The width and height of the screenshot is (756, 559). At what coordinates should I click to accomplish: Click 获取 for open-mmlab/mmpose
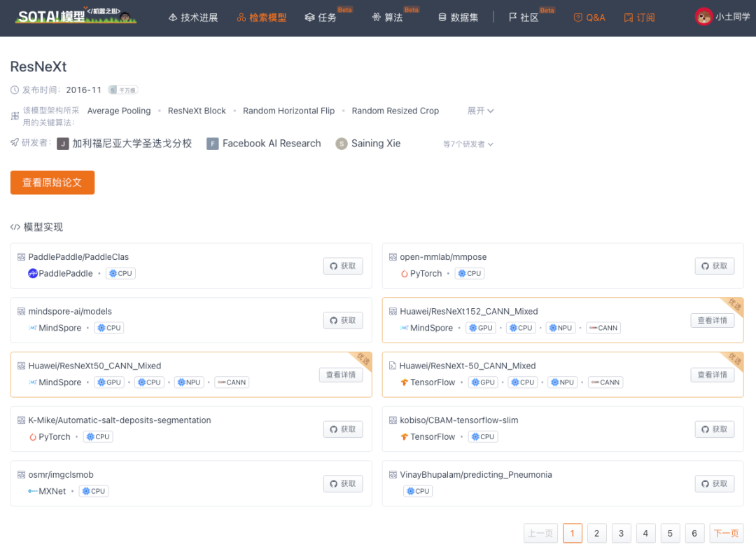tap(715, 265)
